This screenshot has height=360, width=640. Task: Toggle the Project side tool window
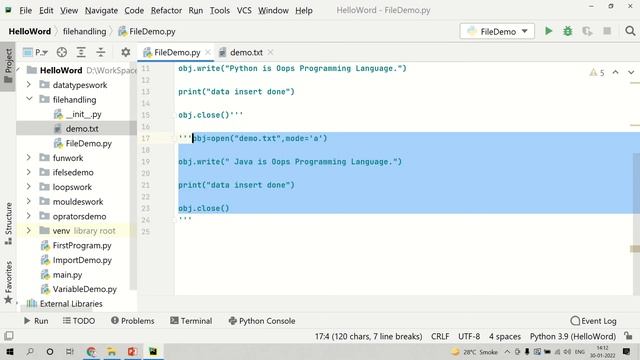click(8, 66)
